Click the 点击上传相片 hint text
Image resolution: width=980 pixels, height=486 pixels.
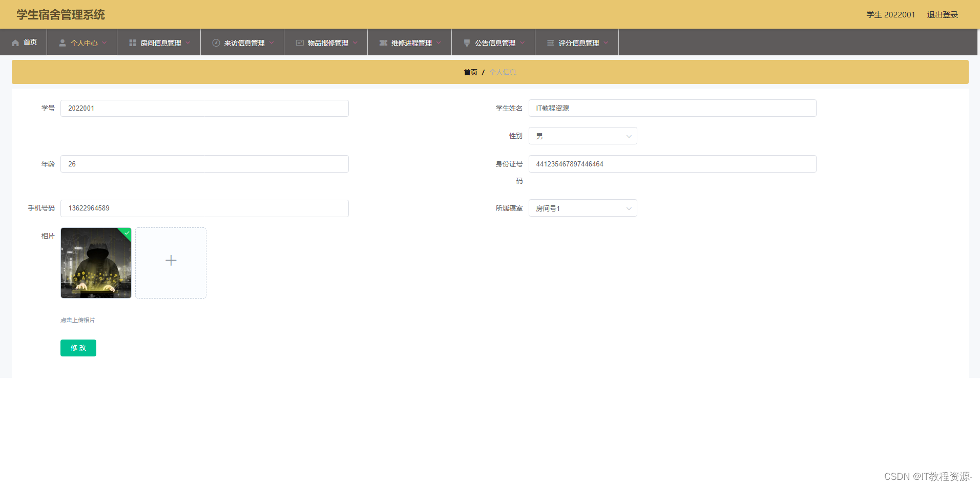coord(78,320)
